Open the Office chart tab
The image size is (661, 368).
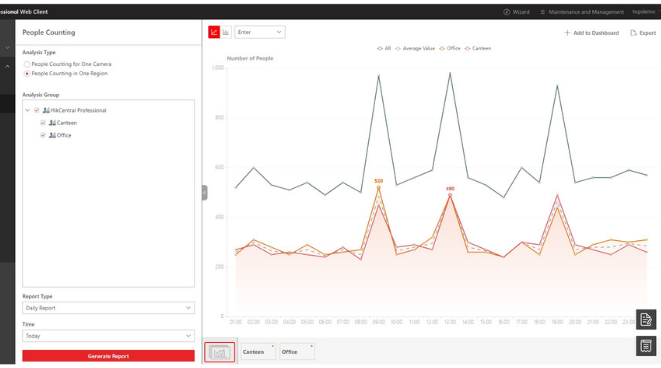[297, 352]
